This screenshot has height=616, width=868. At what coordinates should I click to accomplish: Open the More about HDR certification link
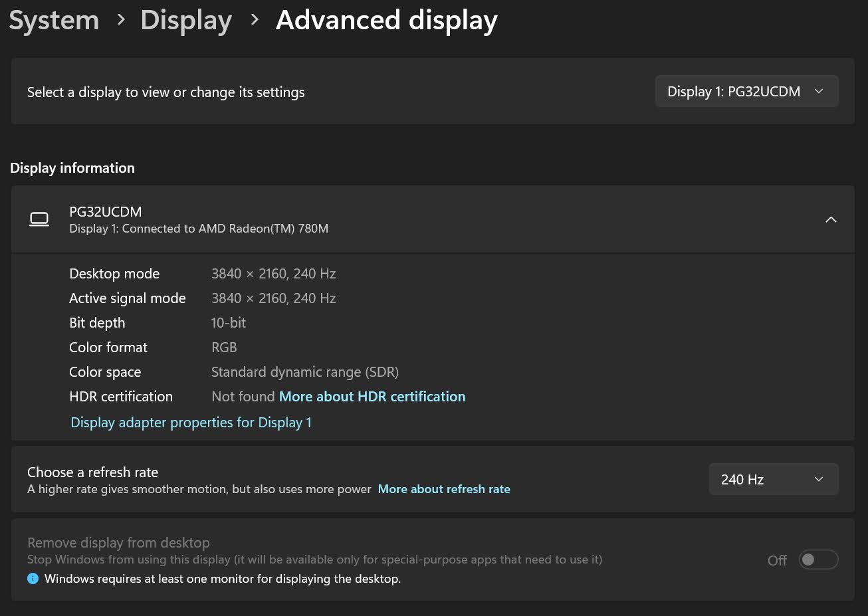[x=372, y=397]
